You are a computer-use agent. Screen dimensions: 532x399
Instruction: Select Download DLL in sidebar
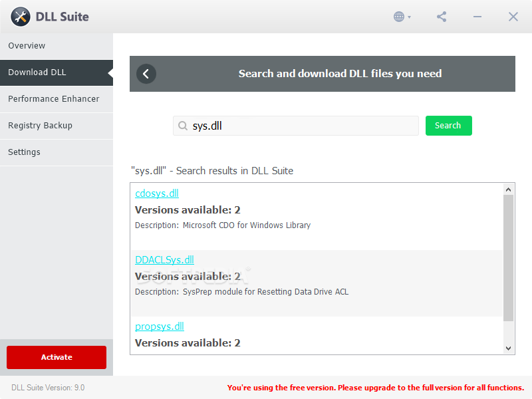coord(57,72)
